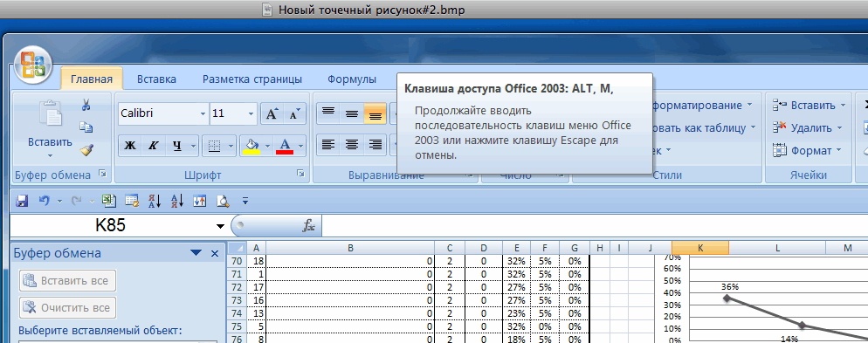Click inside the formula bar
868x343 pixels.
(x=595, y=226)
